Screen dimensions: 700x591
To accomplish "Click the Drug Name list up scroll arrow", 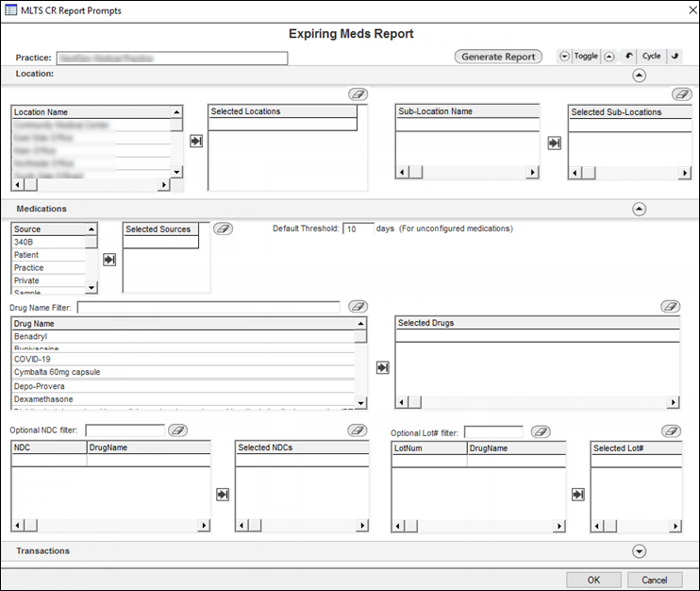I will pos(360,323).
